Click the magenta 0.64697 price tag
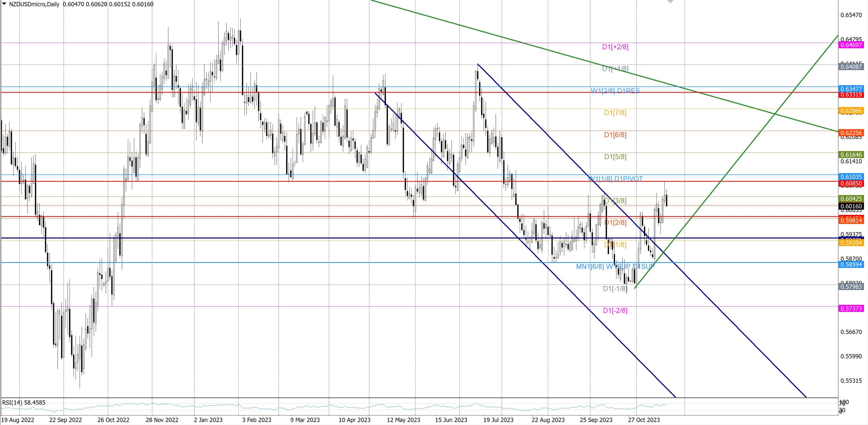The width and height of the screenshot is (868, 425). point(851,45)
